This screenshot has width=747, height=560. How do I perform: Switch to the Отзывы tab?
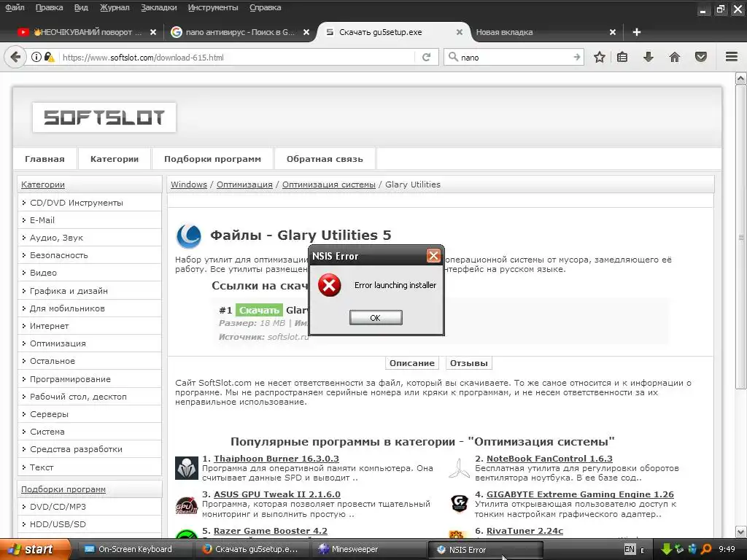pyautogui.click(x=469, y=363)
